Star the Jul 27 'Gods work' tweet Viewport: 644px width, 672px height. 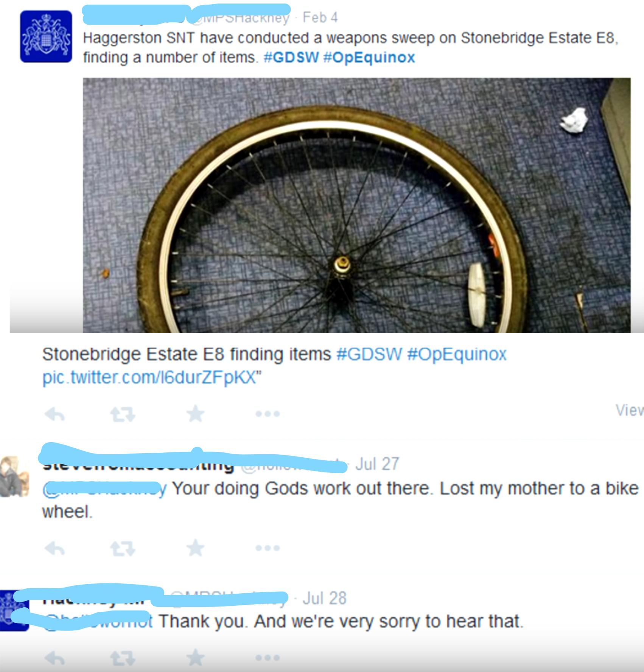click(195, 547)
